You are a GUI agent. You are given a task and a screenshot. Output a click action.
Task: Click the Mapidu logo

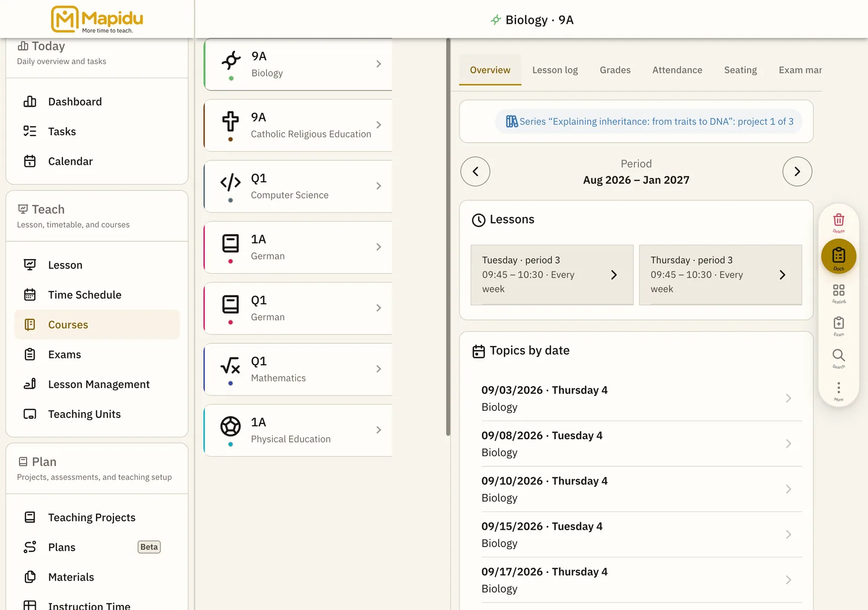(97, 20)
